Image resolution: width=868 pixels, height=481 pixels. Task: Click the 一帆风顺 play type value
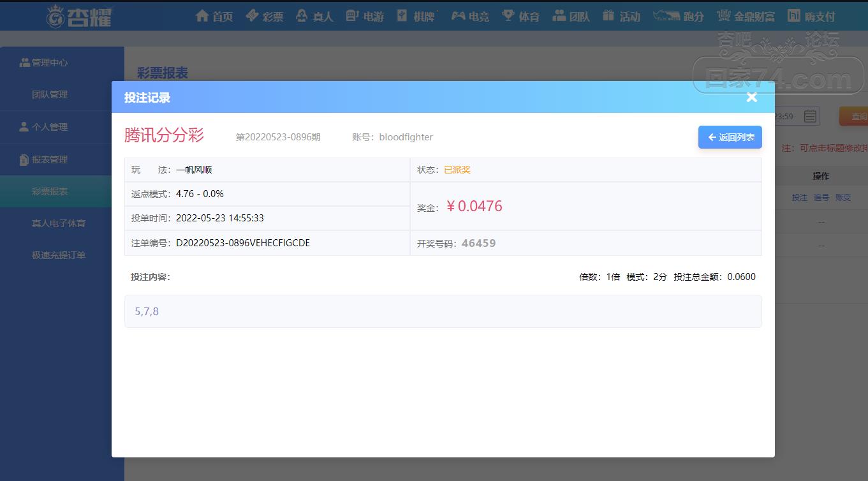[x=194, y=170]
